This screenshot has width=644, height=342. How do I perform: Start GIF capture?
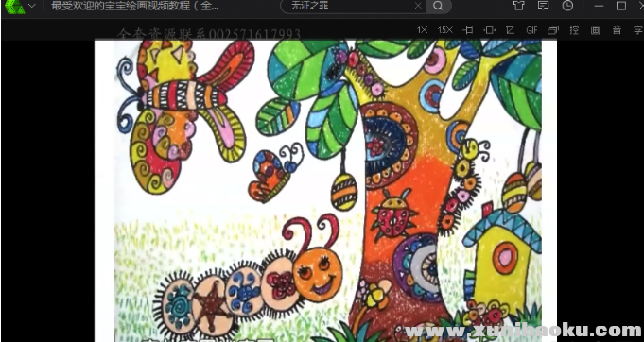(x=531, y=30)
